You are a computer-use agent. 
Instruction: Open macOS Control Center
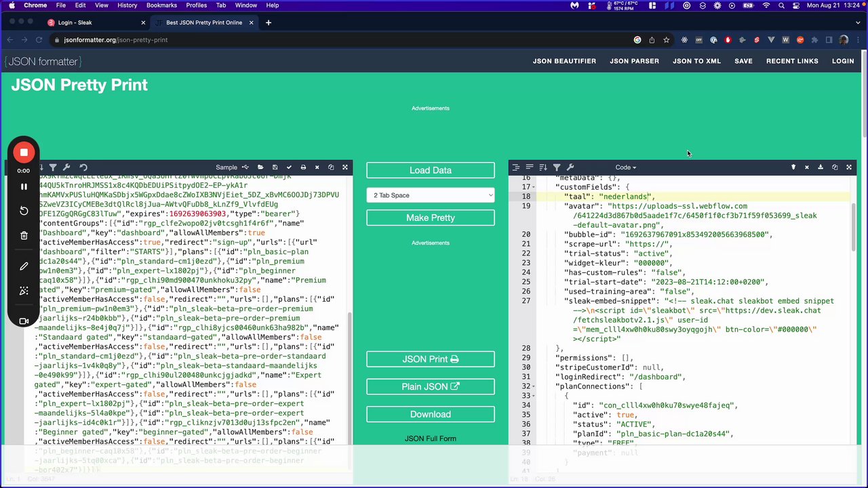click(x=796, y=5)
